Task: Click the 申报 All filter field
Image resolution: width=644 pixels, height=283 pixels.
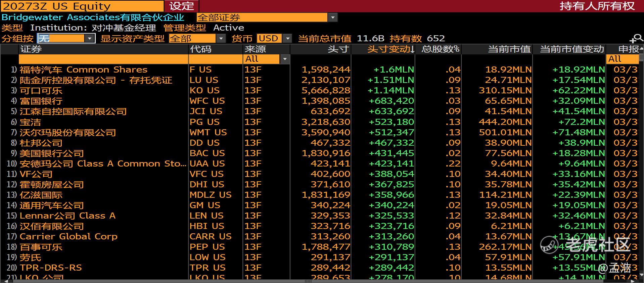Action: point(623,59)
